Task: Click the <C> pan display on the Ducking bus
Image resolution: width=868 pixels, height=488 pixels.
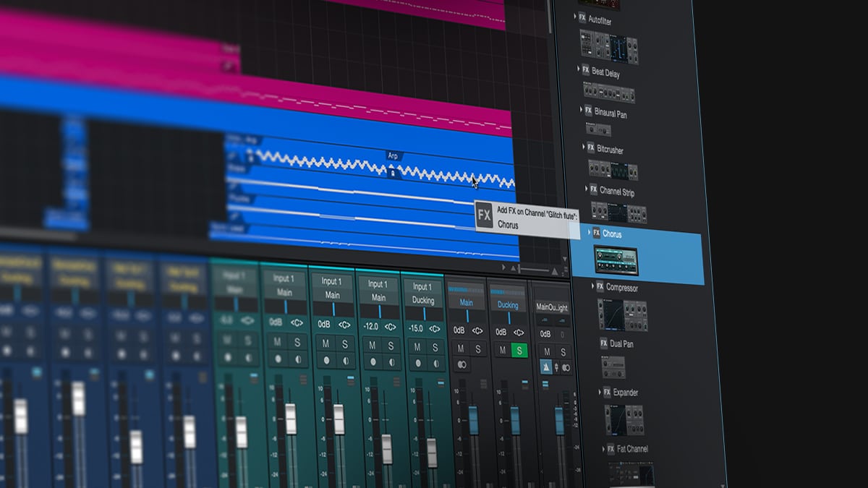Action: click(x=519, y=332)
